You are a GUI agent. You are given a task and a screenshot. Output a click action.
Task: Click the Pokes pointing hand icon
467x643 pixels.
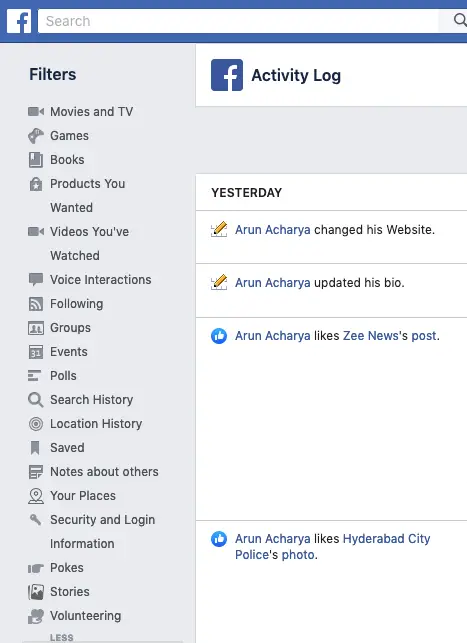(x=36, y=568)
